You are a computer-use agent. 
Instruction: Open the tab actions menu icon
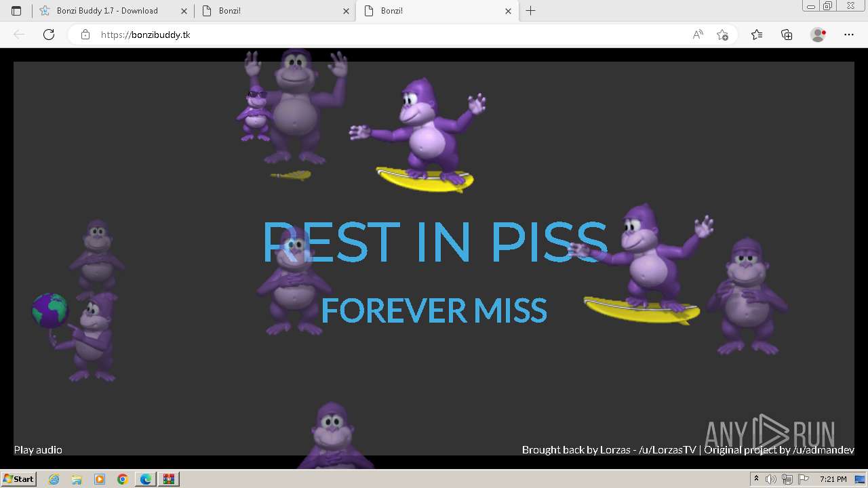point(16,11)
